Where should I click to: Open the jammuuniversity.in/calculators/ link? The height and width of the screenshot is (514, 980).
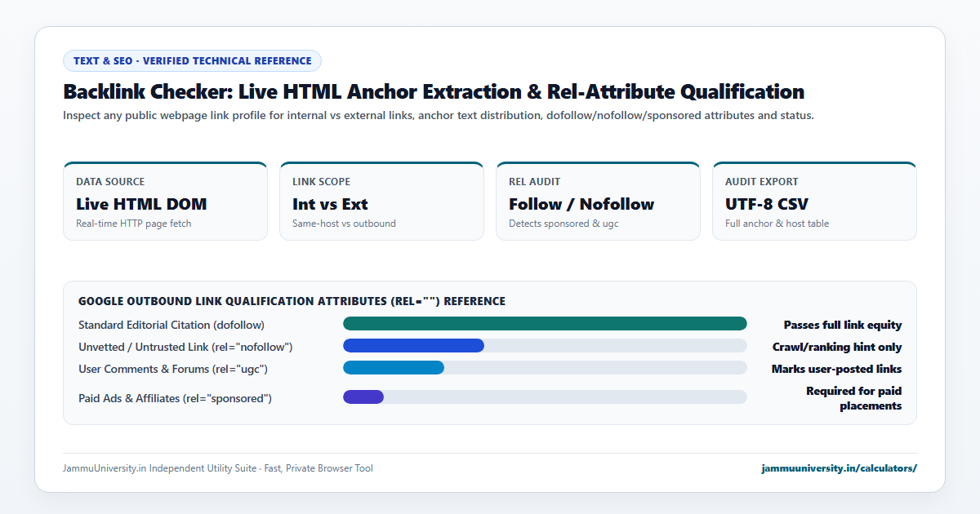839,468
